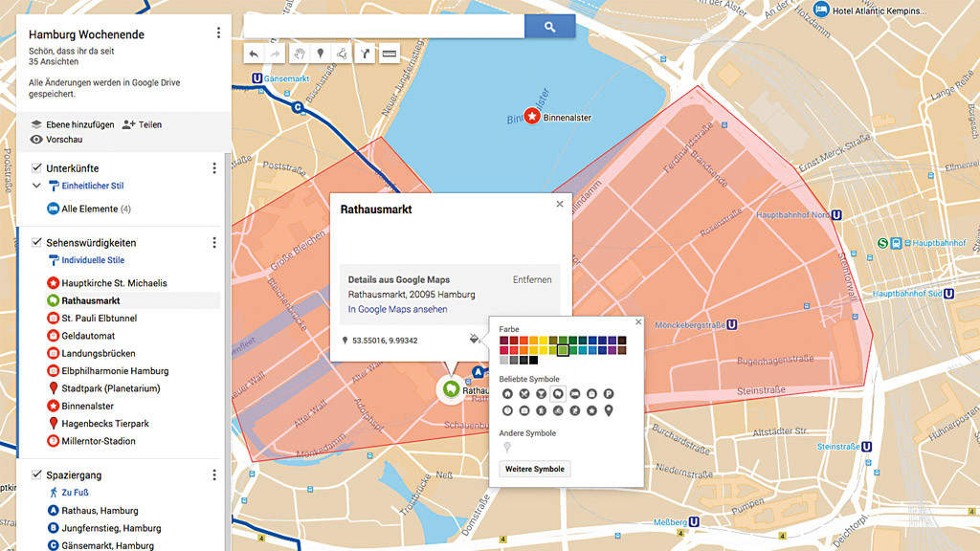Screen dimensions: 980x551
Task: Collapse the Unterkünfte layer chevron
Action: click(36, 186)
